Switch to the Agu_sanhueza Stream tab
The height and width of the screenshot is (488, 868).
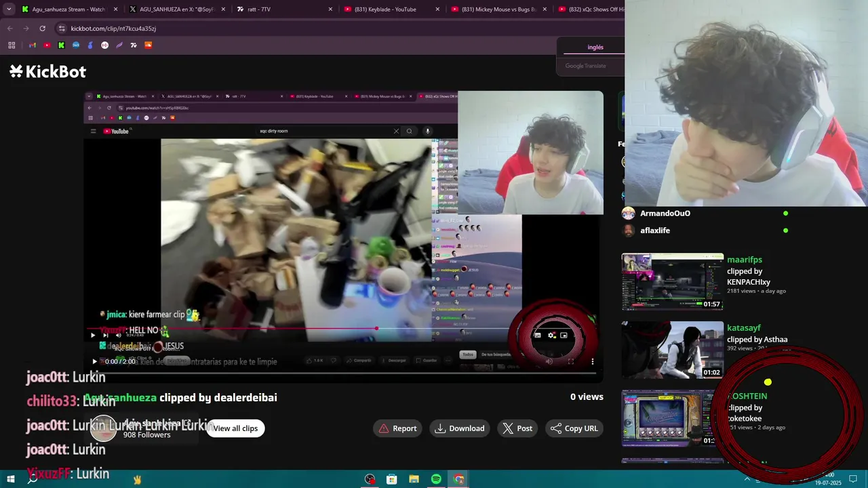click(x=69, y=9)
